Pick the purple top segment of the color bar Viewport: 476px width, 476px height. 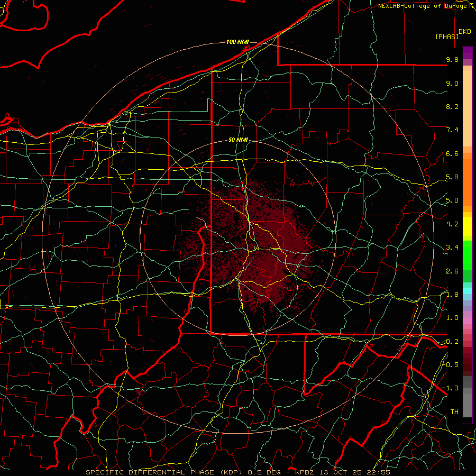467,53
